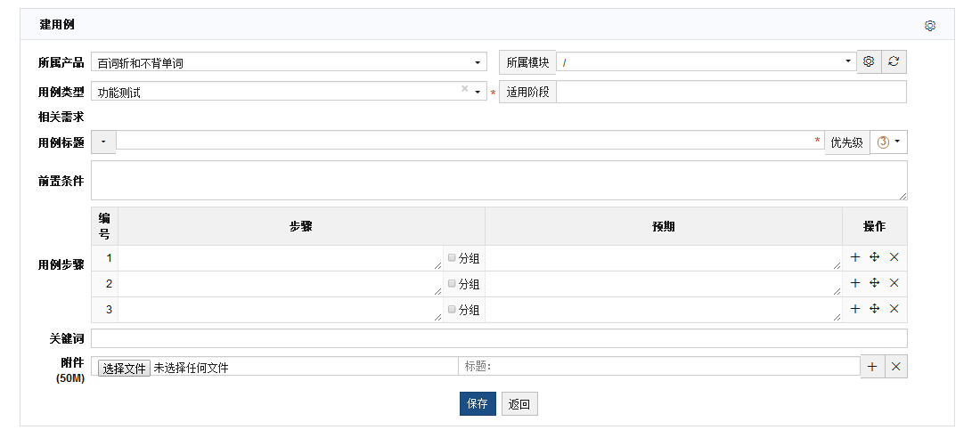This screenshot has height=438, width=980.
Task: Delete step 1 with the X icon
Action: pyautogui.click(x=894, y=257)
